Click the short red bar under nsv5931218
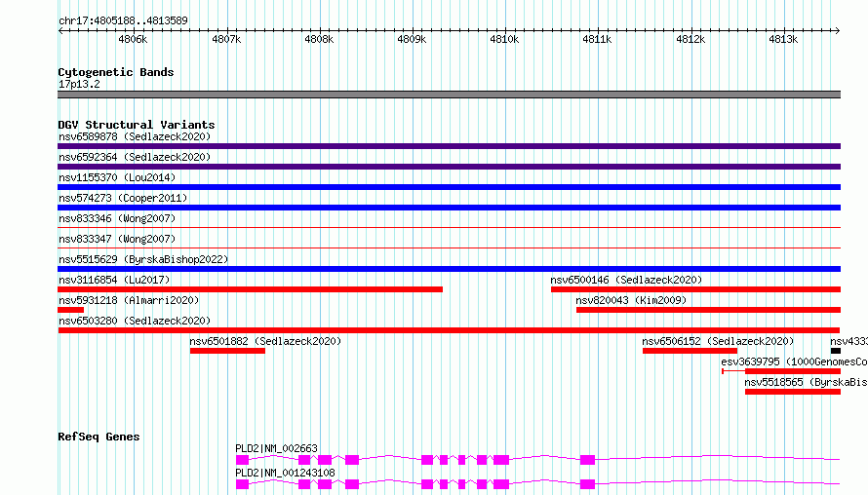Image resolution: width=868 pixels, height=495 pixels. click(x=71, y=310)
